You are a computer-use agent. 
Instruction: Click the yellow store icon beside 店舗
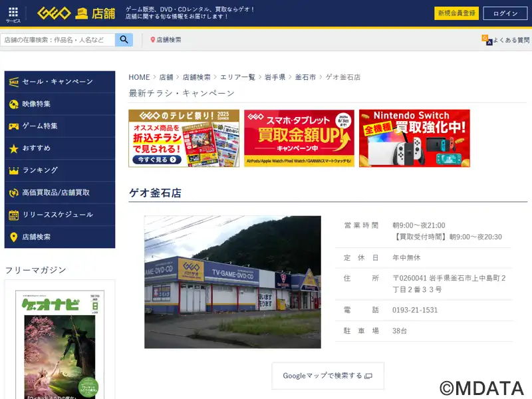[x=81, y=13]
